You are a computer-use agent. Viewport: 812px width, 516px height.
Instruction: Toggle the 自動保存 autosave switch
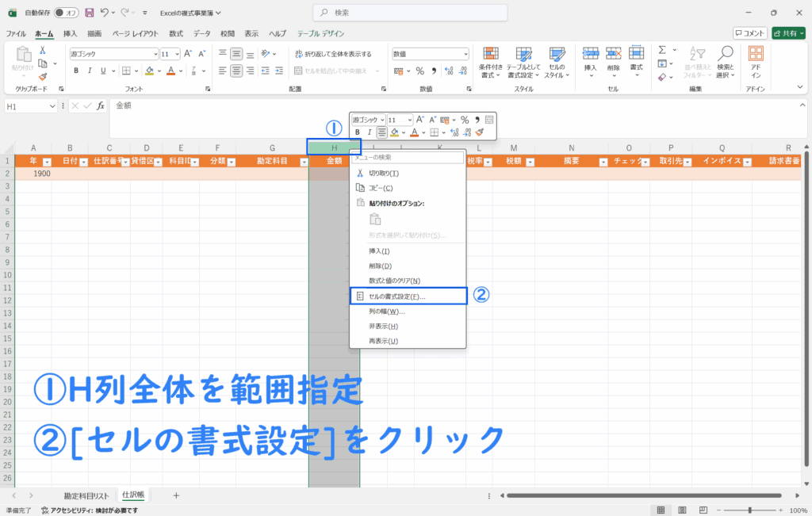click(65, 13)
